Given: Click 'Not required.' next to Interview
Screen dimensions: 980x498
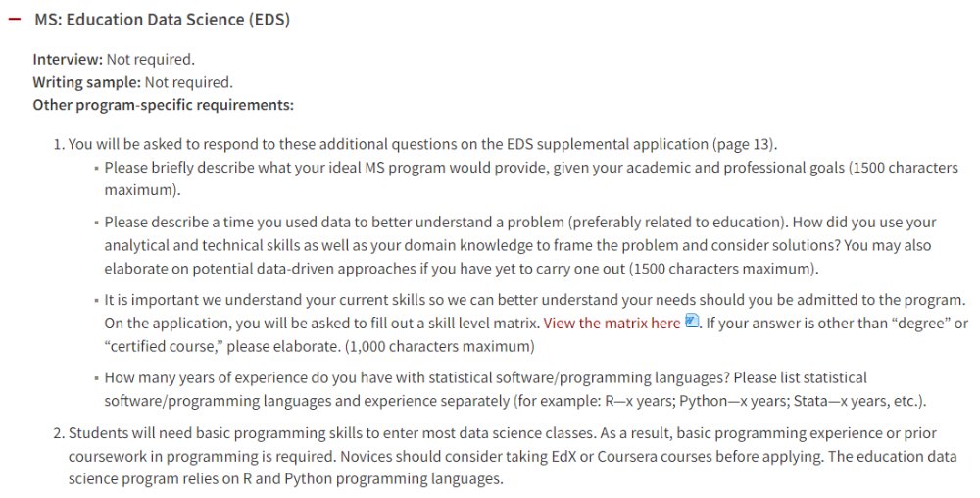Looking at the screenshot, I should click(x=151, y=60).
